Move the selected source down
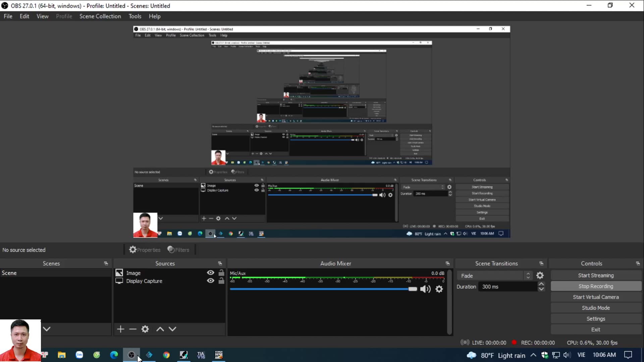644x362 pixels. point(172,329)
